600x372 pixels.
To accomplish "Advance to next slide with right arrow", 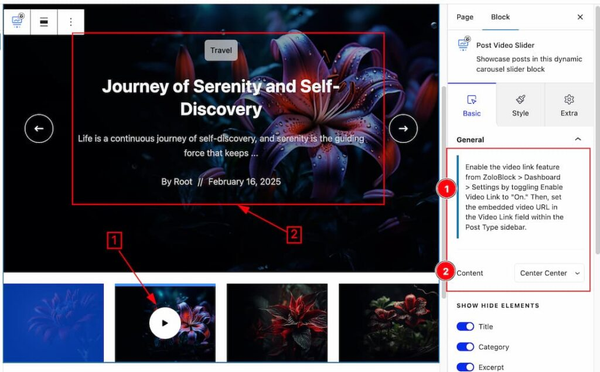I will click(x=403, y=129).
